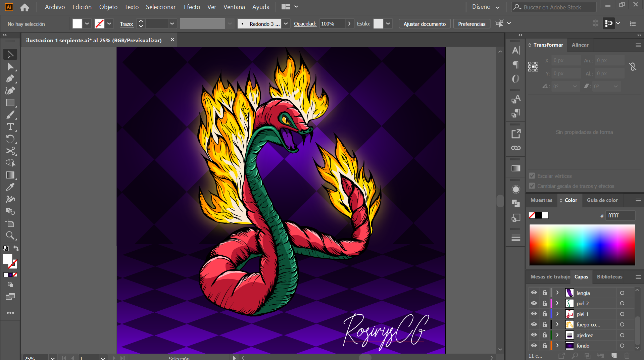Close the ilustracion 1 serpiente.ai tab
The height and width of the screenshot is (360, 644).
[172, 40]
